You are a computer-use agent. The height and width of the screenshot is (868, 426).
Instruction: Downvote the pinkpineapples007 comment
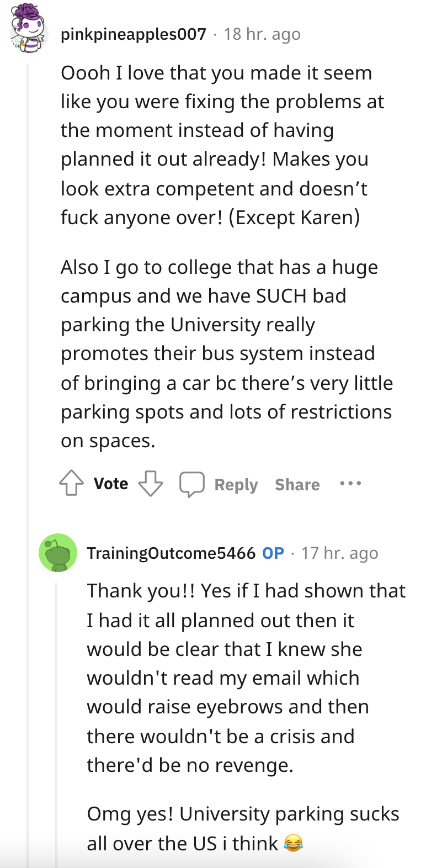(151, 484)
